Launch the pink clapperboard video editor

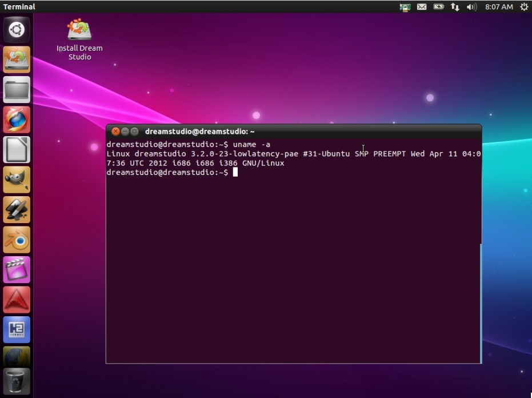(16, 270)
